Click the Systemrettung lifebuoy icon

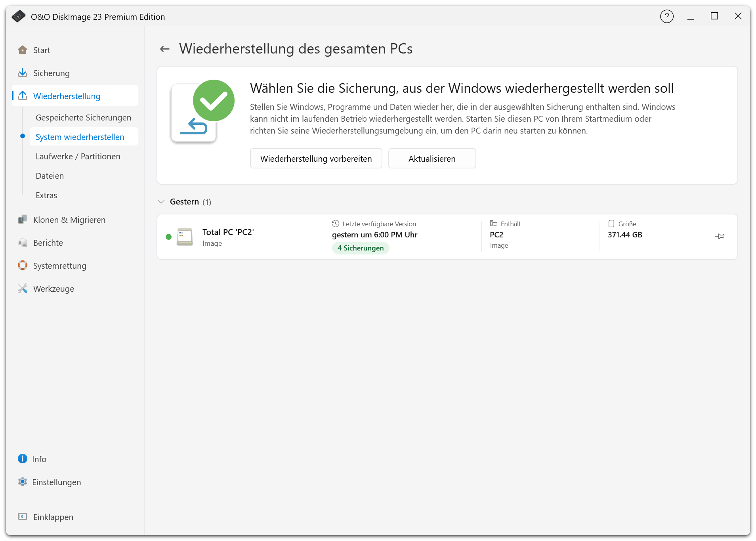click(23, 266)
